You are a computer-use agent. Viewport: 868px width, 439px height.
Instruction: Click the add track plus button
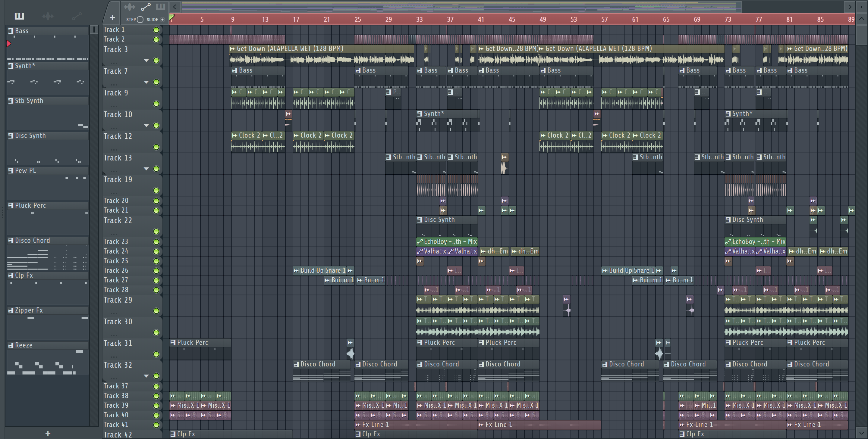point(112,17)
